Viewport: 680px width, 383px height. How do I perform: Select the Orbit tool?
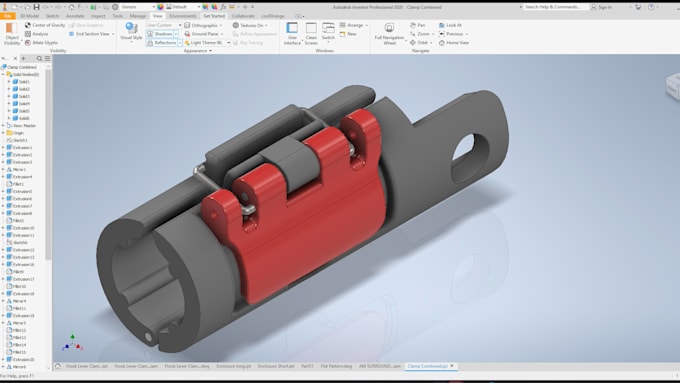[x=419, y=43]
